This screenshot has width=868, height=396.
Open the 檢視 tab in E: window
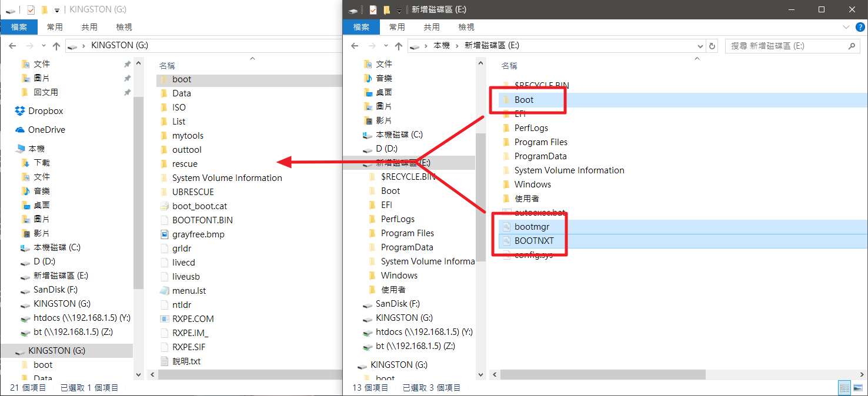click(x=466, y=27)
